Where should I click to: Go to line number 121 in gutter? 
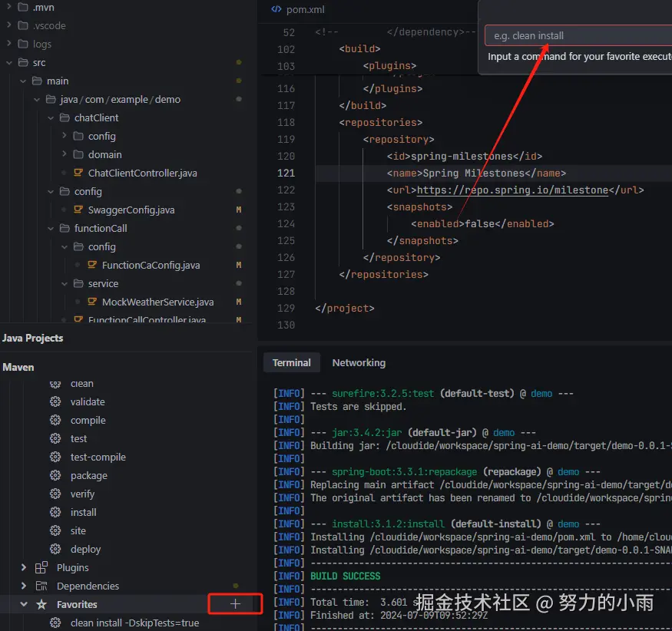coord(286,173)
